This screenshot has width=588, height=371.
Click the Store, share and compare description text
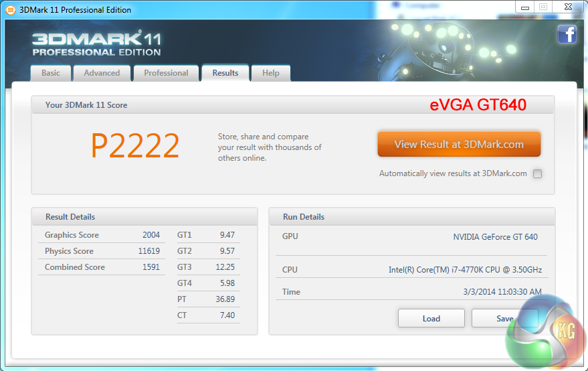pos(270,147)
